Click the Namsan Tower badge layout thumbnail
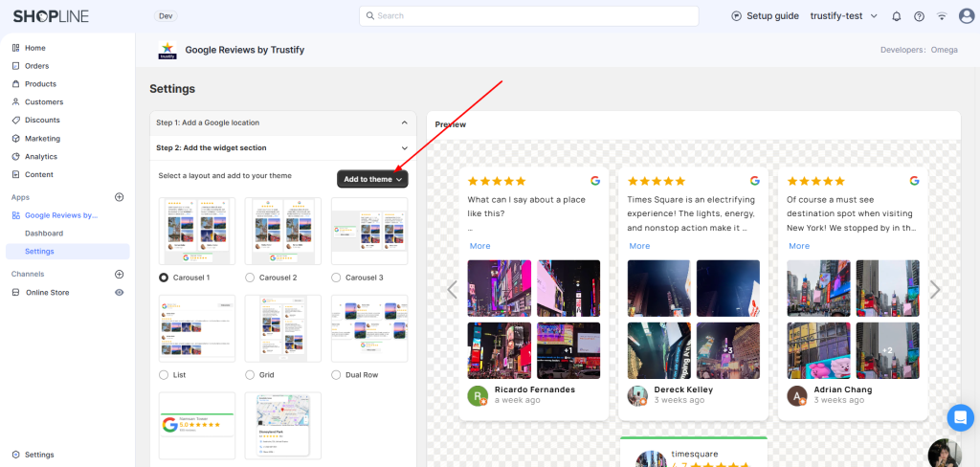 pyautogui.click(x=197, y=426)
